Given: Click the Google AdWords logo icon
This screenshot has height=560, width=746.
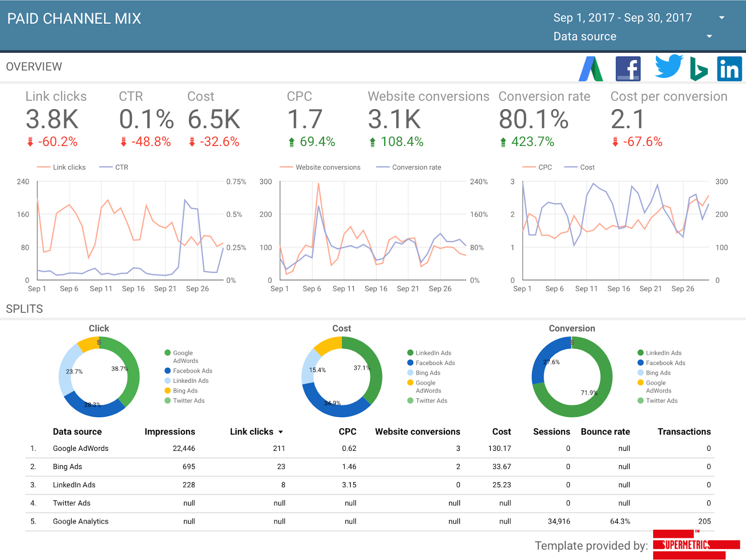Looking at the screenshot, I should pos(591,69).
